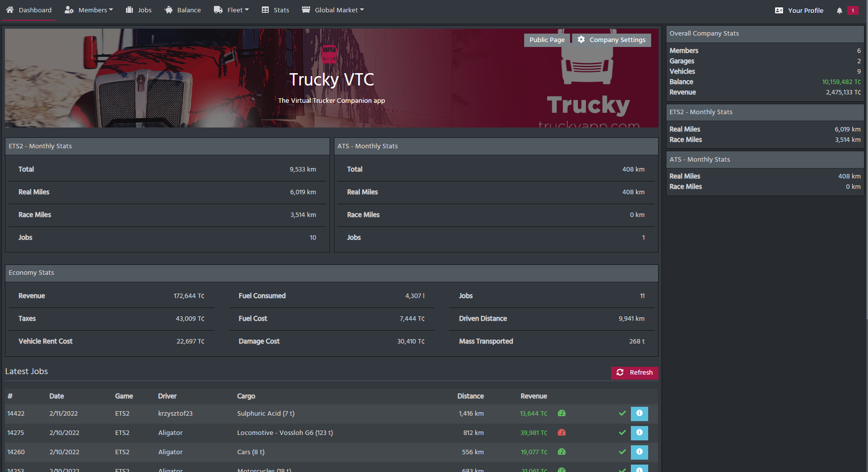
Task: Open the Dashboard home icon
Action: pyautogui.click(x=10, y=10)
